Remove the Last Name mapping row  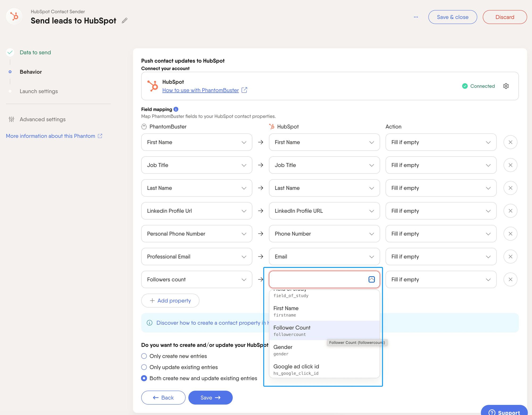pyautogui.click(x=510, y=188)
